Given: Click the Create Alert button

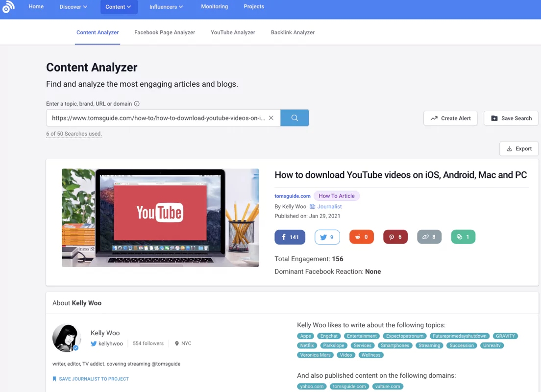Looking at the screenshot, I should 450,118.
